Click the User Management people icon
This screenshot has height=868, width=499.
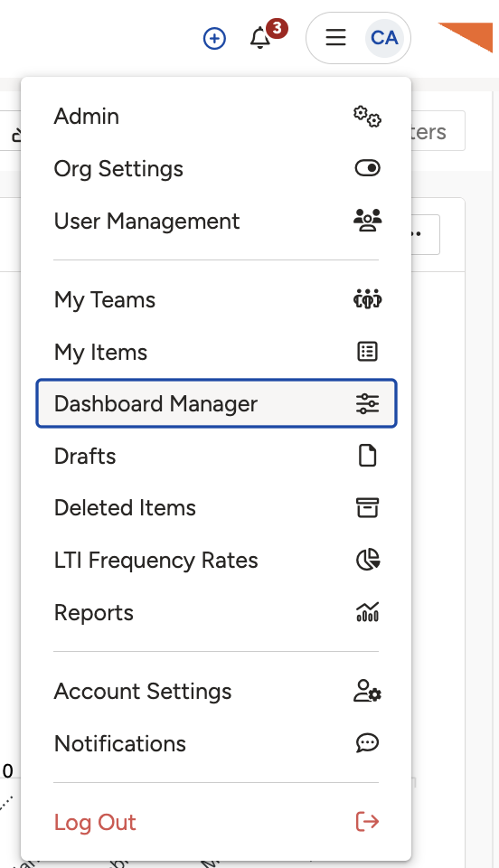pyautogui.click(x=367, y=221)
